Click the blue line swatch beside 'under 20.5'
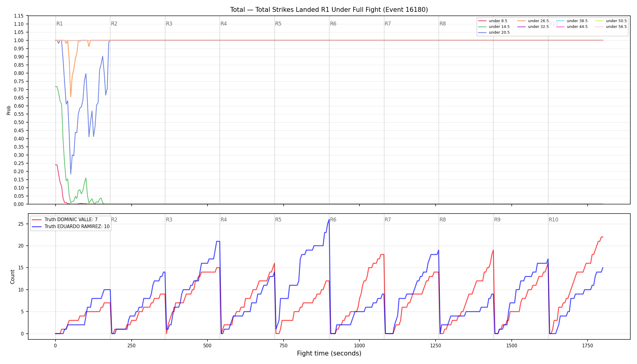 482,32
